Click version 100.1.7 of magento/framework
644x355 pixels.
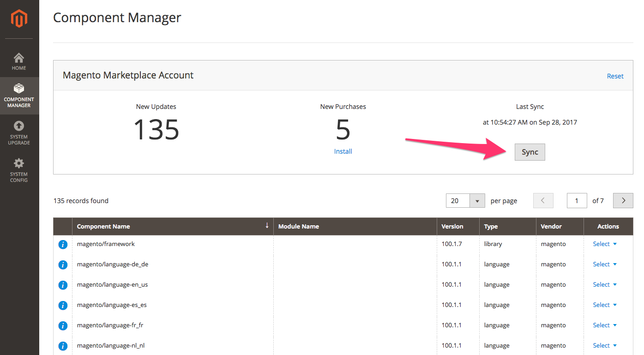pyautogui.click(x=451, y=244)
